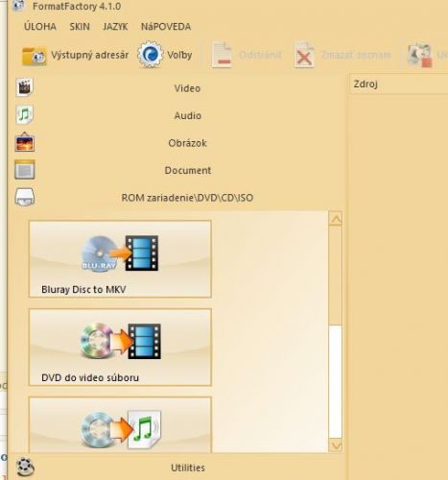Click the Utilities film reel icon
448x480 pixels.
click(x=25, y=468)
